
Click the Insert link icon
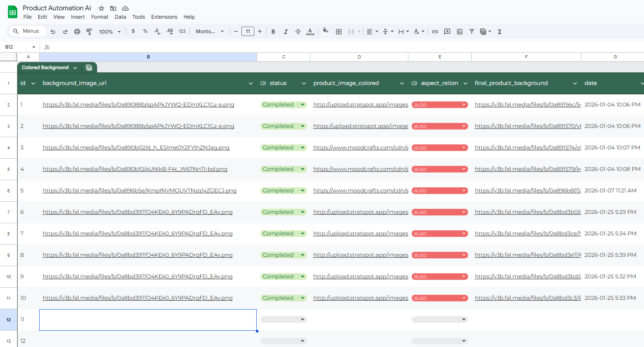pyautogui.click(x=435, y=32)
